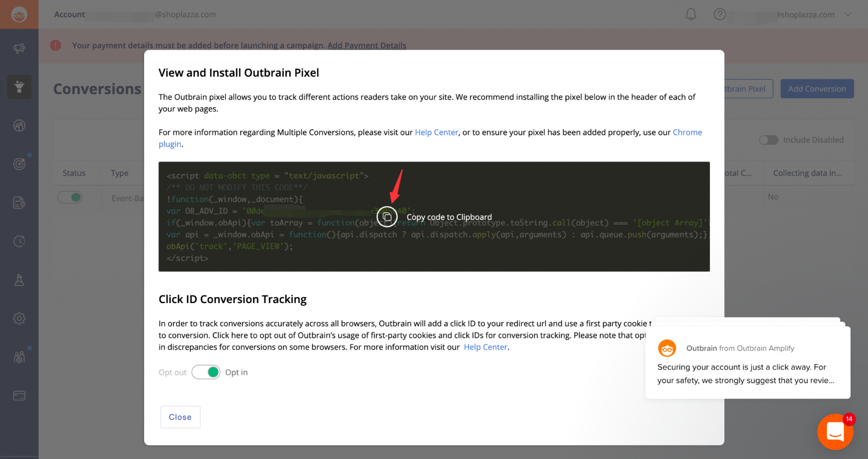Toggle the Event-Based conversion status switch
The height and width of the screenshot is (459, 868).
[70, 197]
